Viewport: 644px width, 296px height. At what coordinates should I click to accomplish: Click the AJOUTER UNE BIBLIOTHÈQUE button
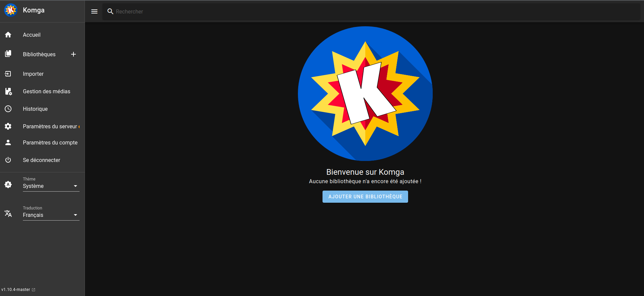pyautogui.click(x=365, y=197)
